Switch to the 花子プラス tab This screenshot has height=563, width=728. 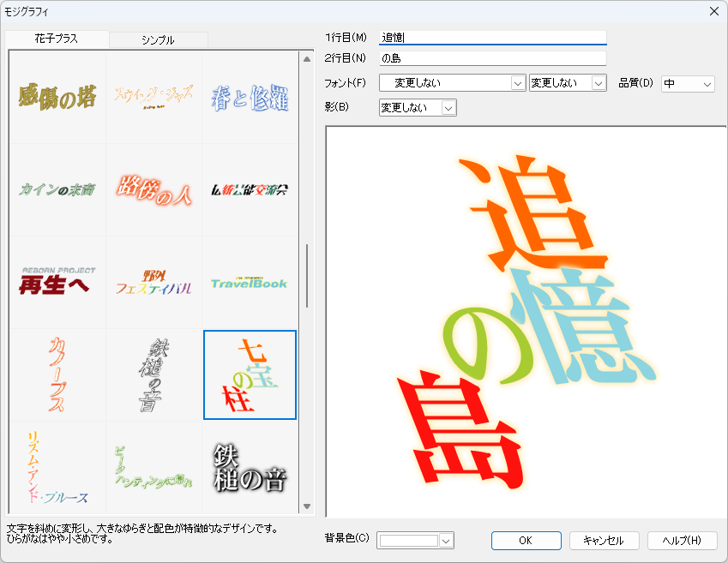pos(57,39)
